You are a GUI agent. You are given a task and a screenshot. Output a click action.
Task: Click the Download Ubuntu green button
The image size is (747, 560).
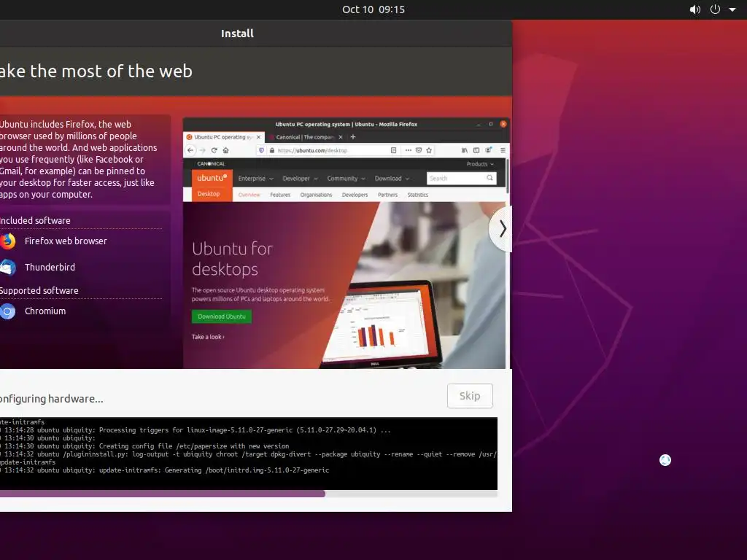[x=222, y=316]
